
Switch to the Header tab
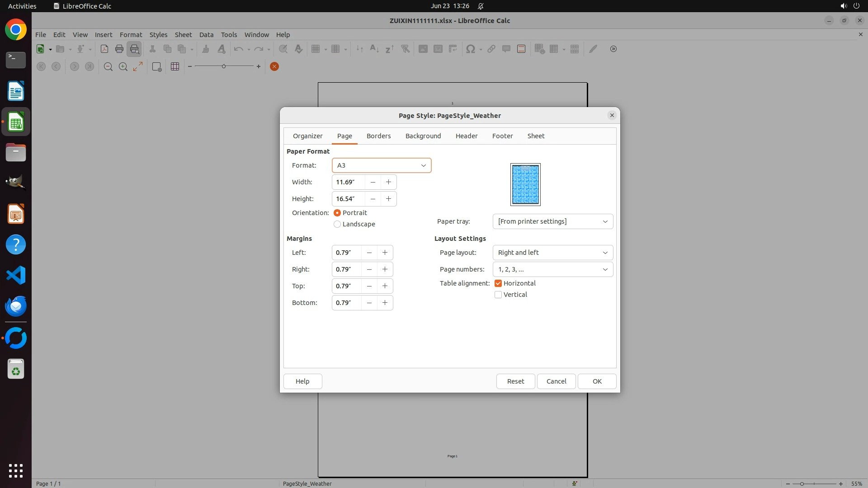point(466,136)
